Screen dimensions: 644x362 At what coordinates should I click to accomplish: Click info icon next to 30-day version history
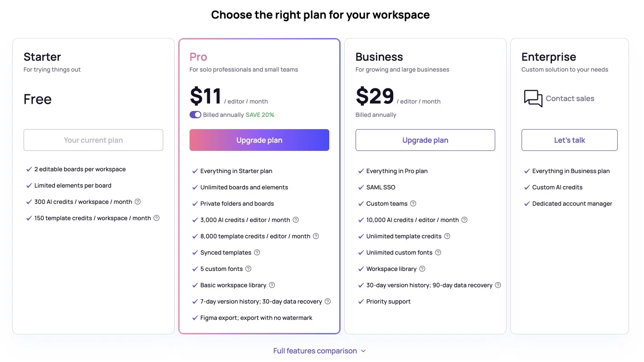pyautogui.click(x=498, y=285)
